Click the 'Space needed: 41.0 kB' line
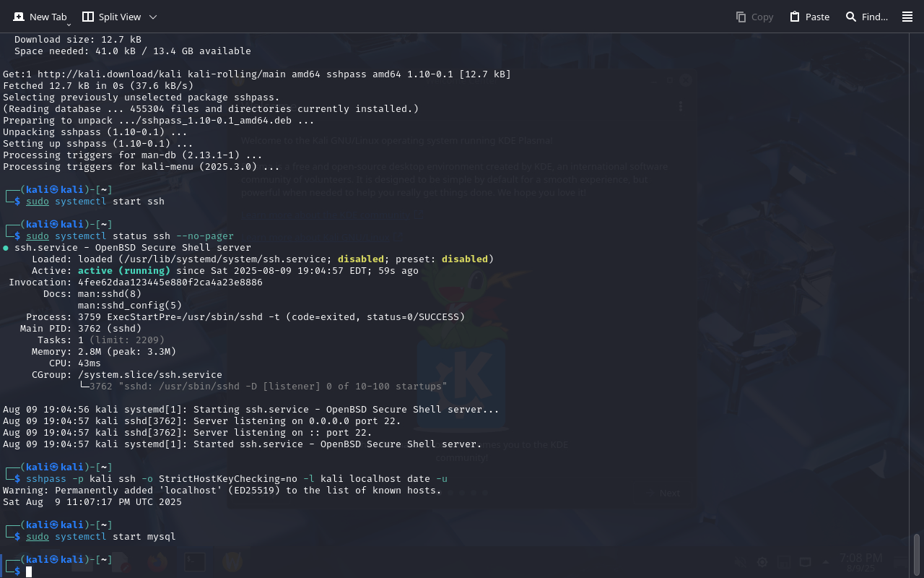This screenshot has height=578, width=924. 133,51
